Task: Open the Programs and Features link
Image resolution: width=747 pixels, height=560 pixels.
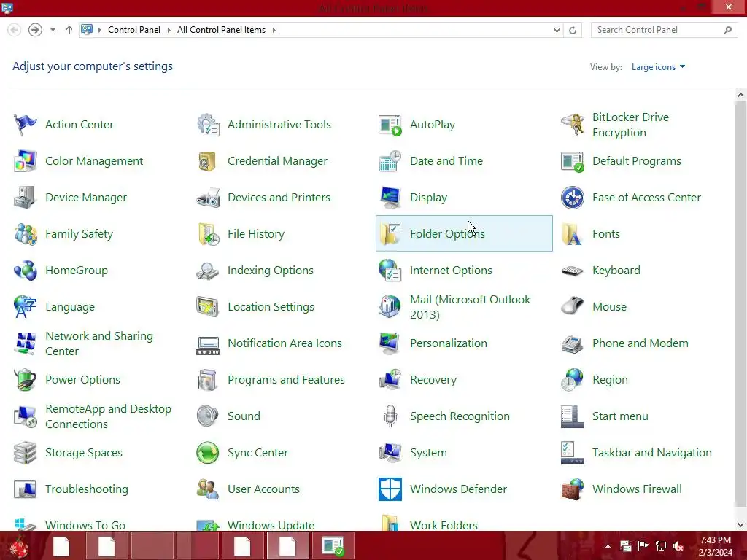Action: click(x=286, y=379)
